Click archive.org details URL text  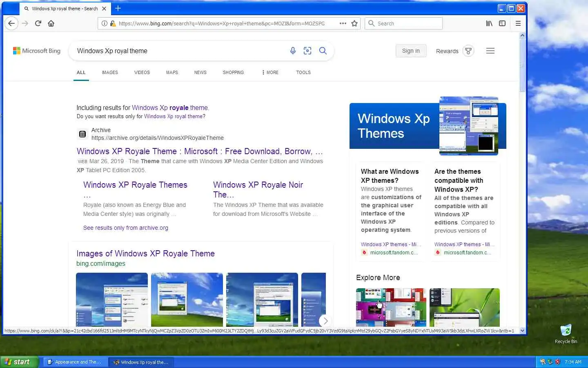pyautogui.click(x=158, y=138)
